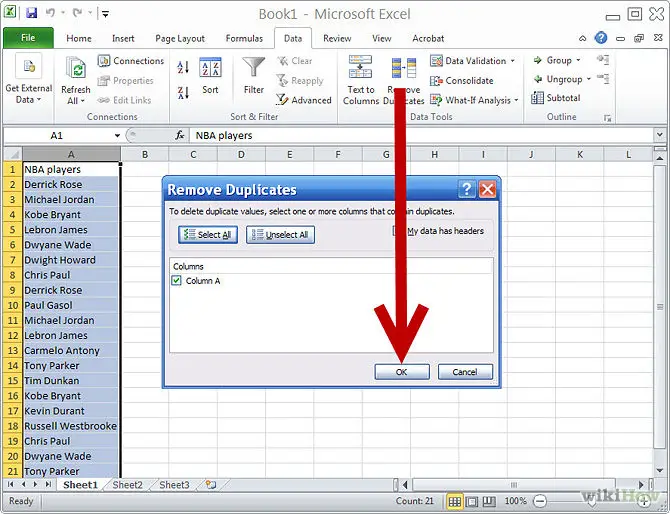
Task: Open Data Validation dropdown arrow
Action: (512, 61)
